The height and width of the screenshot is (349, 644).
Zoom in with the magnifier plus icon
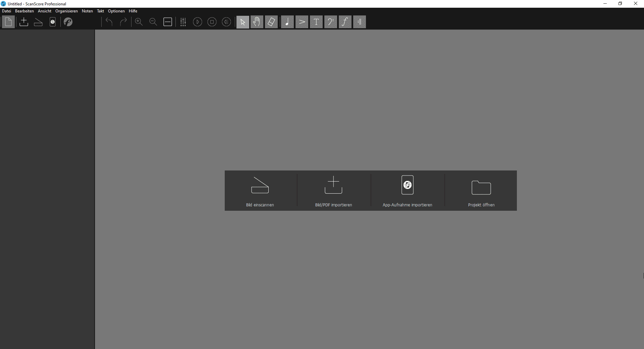tap(139, 22)
